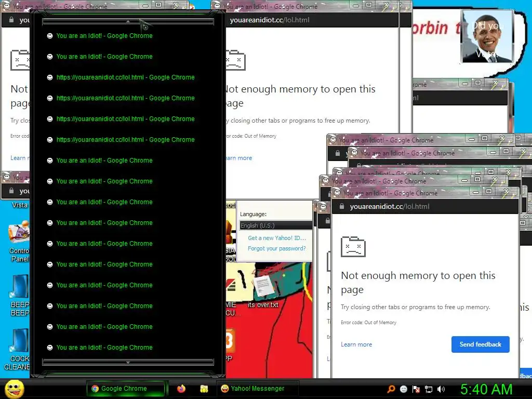Click the address bar URL in front Chrome window

[390, 206]
